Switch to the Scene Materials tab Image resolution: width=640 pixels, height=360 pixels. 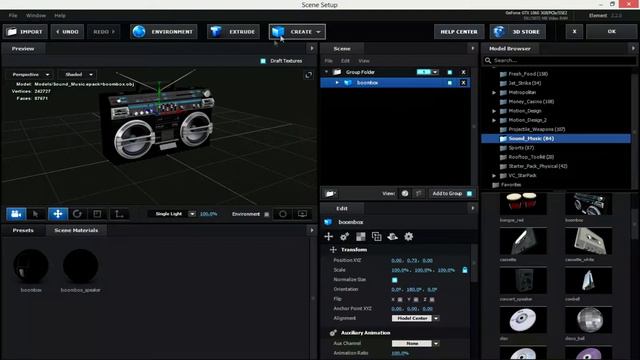(x=76, y=230)
